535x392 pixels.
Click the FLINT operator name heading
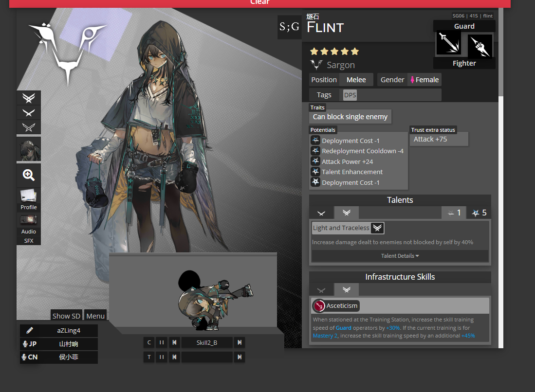325,27
